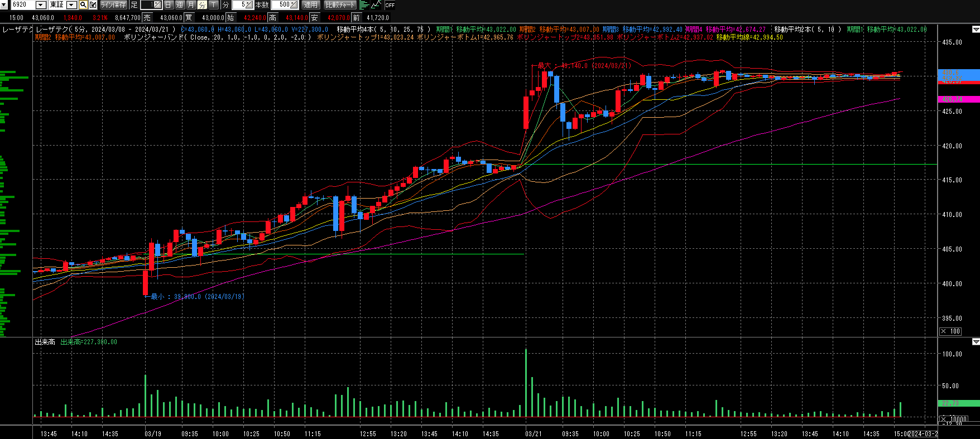Viewport: 980px width, 439px height.
Task: Toggle the 足 count spinner button
Action: (x=157, y=5)
